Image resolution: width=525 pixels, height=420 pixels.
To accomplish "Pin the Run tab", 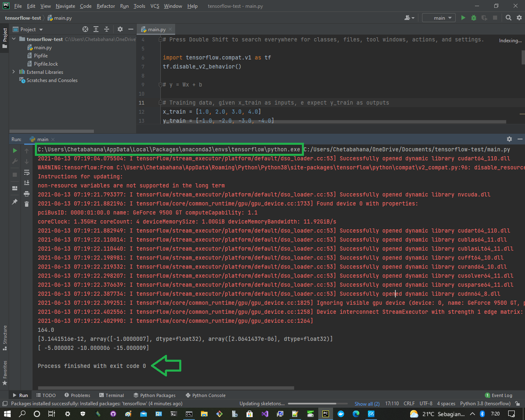I will [15, 202].
